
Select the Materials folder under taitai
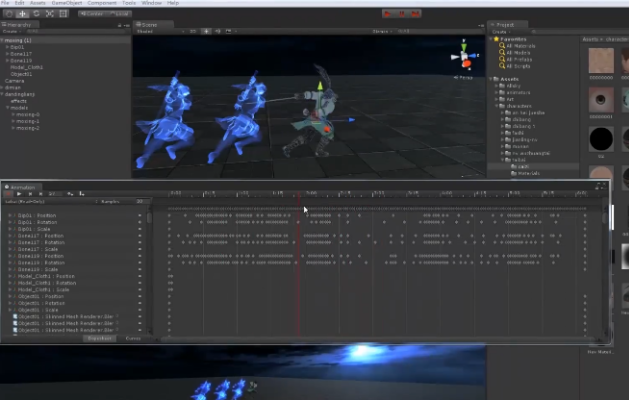click(x=528, y=174)
